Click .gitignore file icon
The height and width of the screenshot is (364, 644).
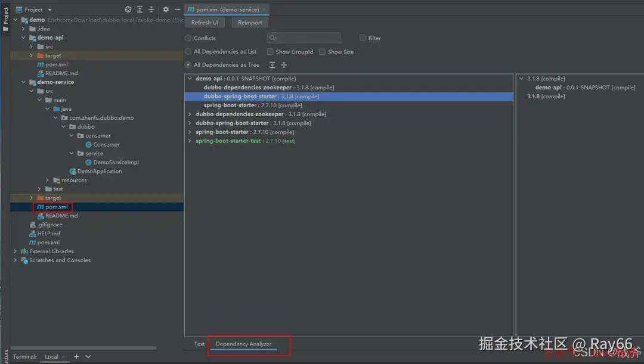pyautogui.click(x=32, y=225)
